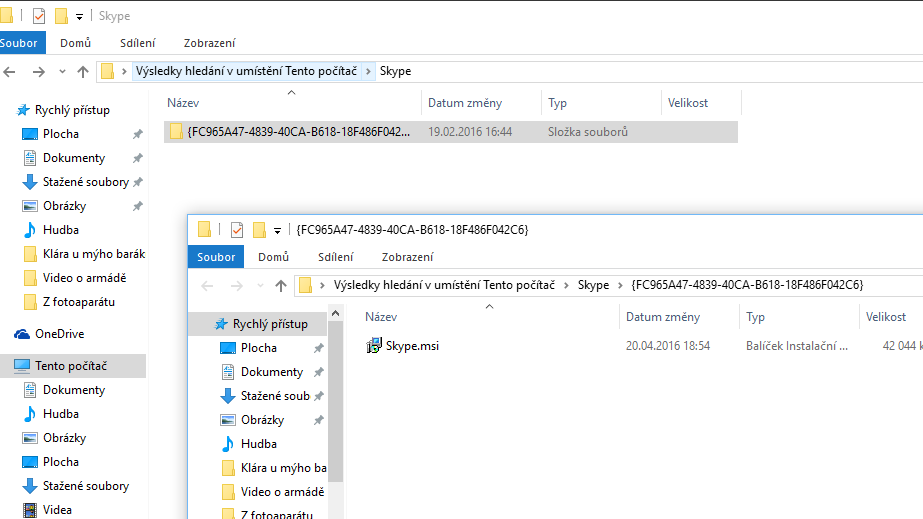Click front window sidebar scrollbar up arrow

pyautogui.click(x=336, y=314)
